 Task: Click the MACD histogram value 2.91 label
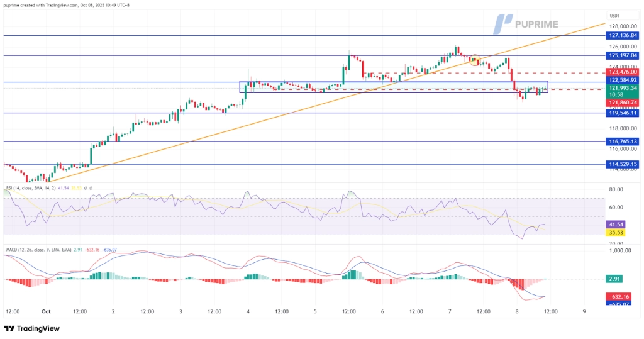[x=616, y=278]
